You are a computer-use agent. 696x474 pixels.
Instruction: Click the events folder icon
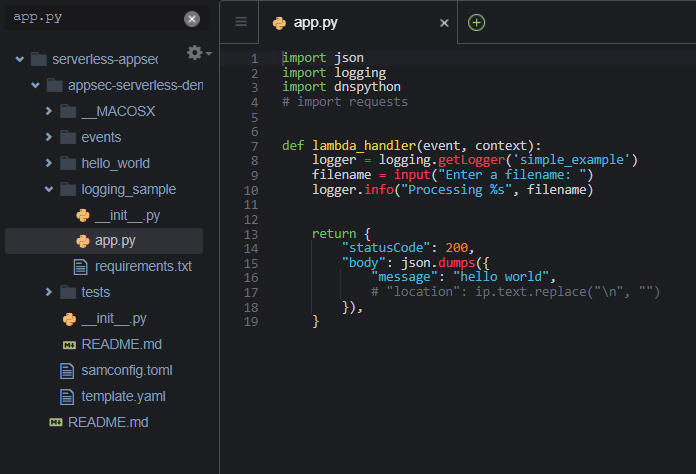click(x=68, y=137)
